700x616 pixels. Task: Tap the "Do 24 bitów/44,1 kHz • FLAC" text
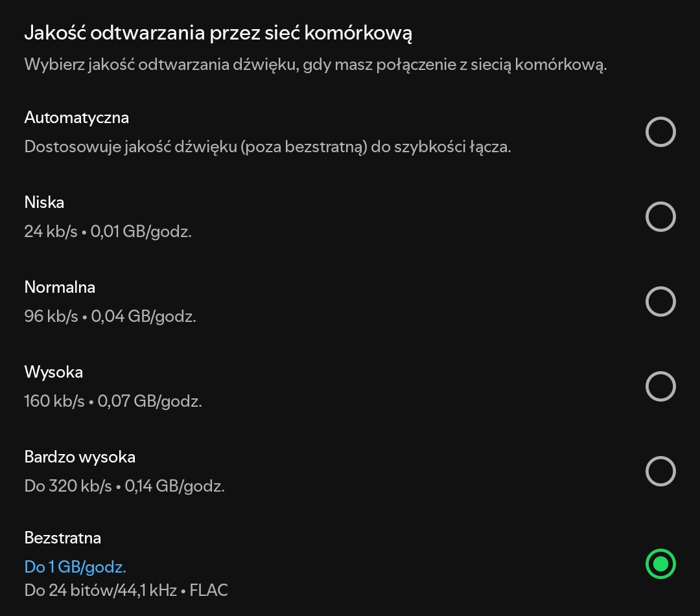click(x=126, y=591)
